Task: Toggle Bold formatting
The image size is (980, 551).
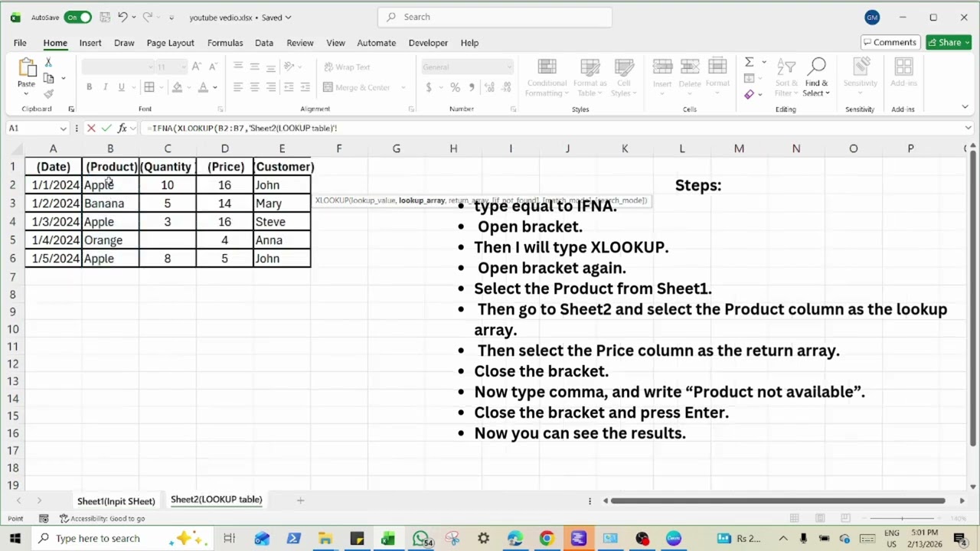Action: [89, 87]
